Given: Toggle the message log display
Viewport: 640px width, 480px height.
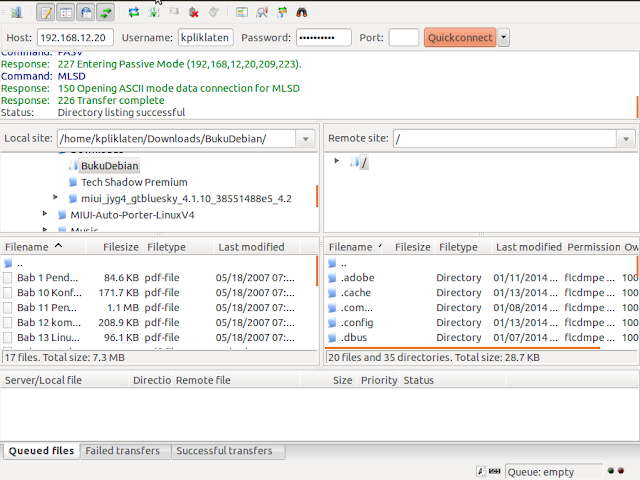Looking at the screenshot, I should [46, 12].
